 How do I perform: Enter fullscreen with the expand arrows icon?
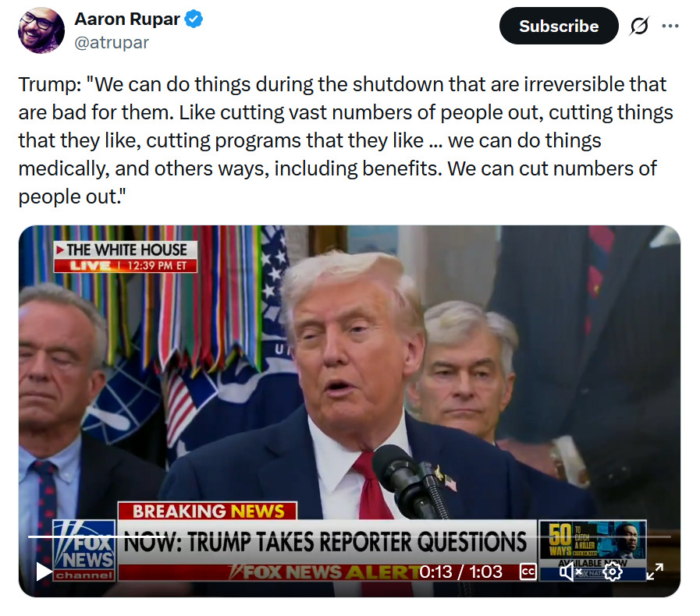tap(655, 572)
